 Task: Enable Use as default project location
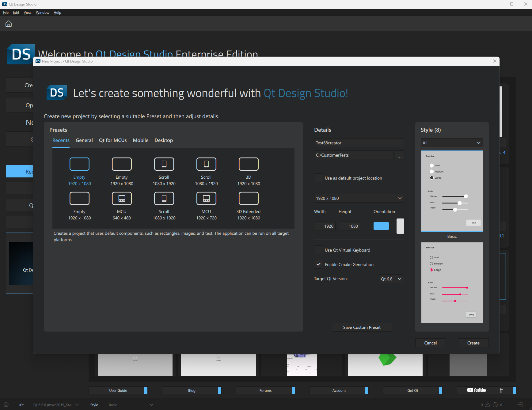tap(319, 178)
